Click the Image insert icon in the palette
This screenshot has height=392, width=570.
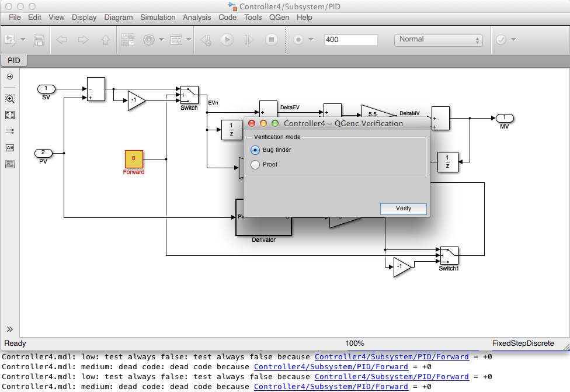[x=9, y=164]
